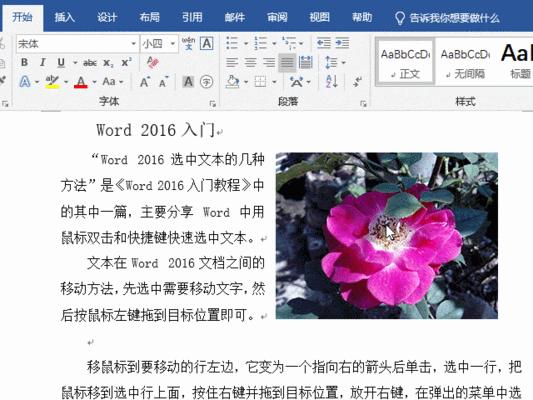Click the character border icon
This screenshot has width=533, height=400.
pos(207,44)
